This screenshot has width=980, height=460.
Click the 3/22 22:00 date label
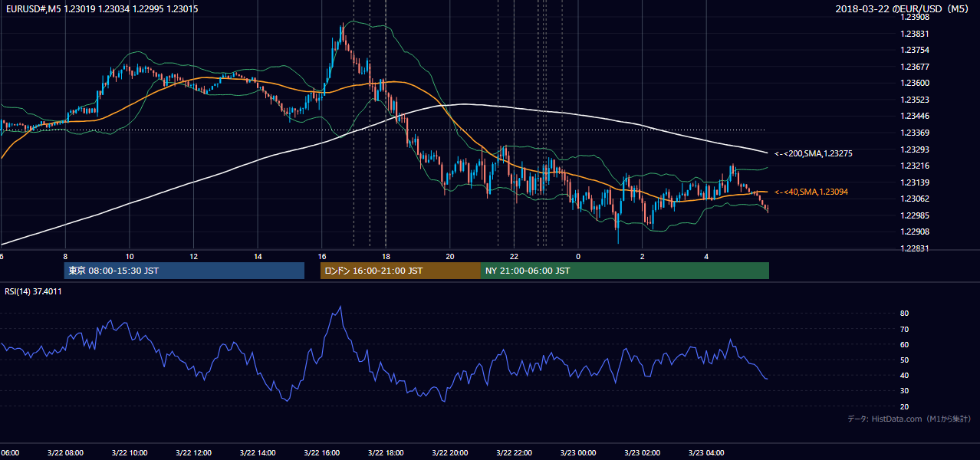click(x=514, y=452)
